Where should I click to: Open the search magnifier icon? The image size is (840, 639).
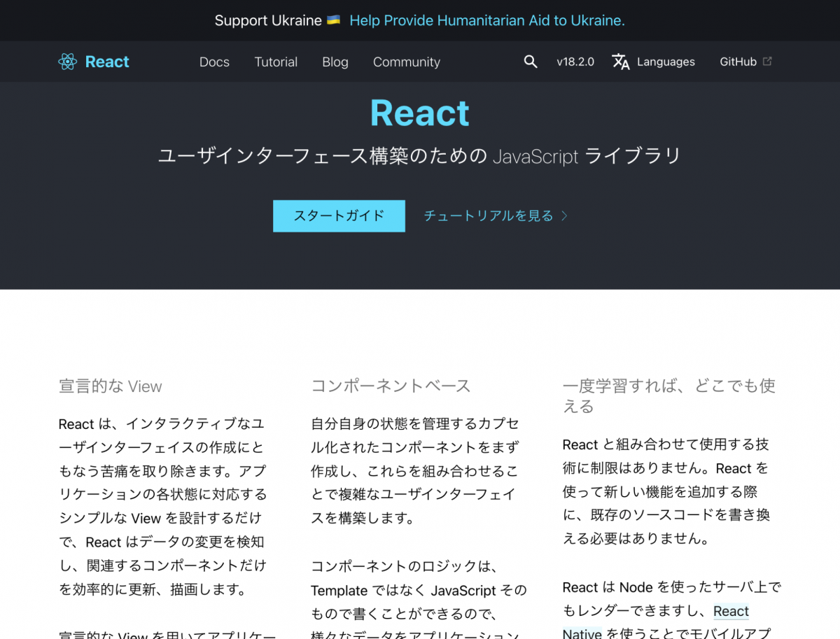tap(531, 62)
